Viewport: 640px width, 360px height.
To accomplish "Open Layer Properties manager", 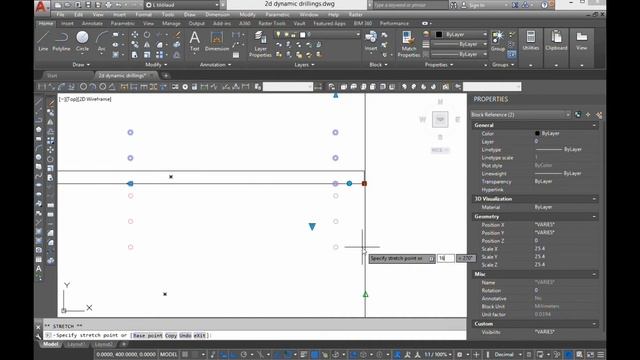I will [260, 44].
